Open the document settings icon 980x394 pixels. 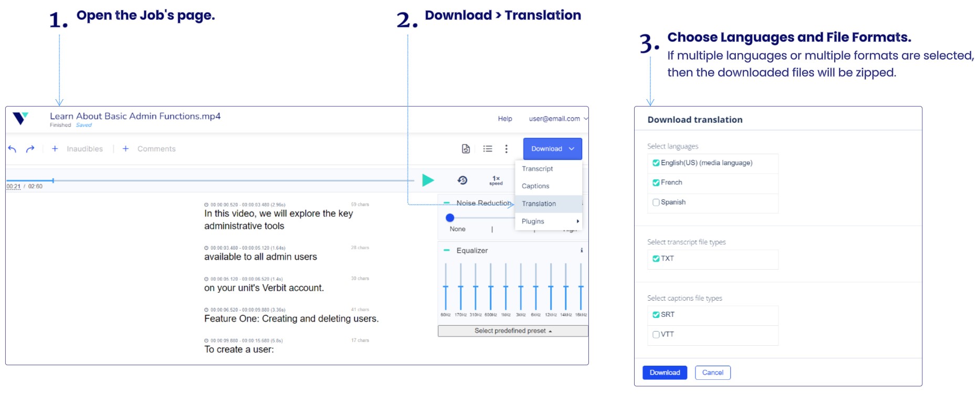466,149
